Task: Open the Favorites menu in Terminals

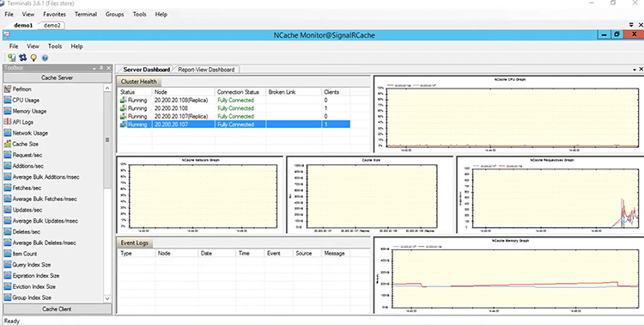Action: tap(54, 14)
